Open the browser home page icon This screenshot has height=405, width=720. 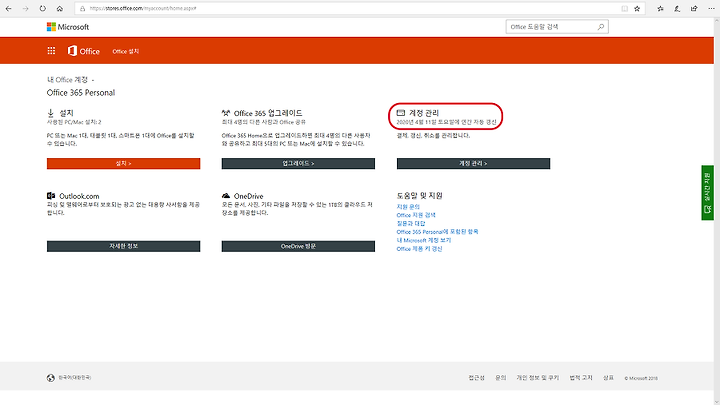pos(60,8)
